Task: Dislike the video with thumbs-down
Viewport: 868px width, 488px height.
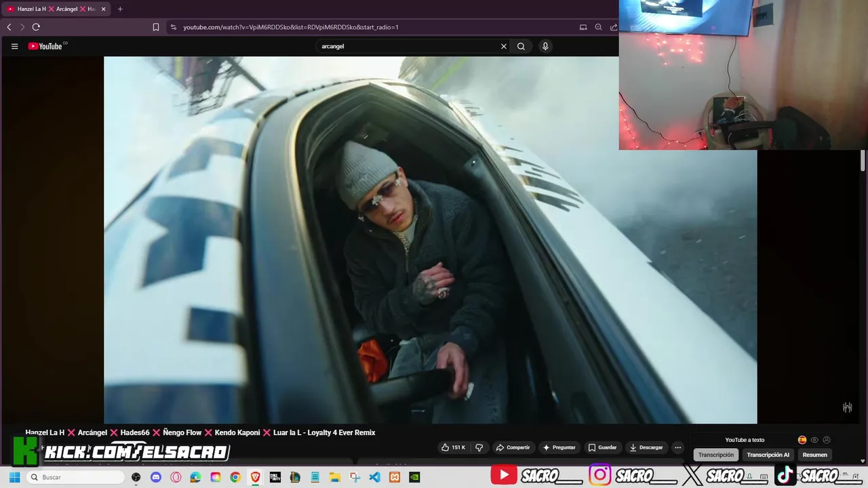Action: point(479,447)
